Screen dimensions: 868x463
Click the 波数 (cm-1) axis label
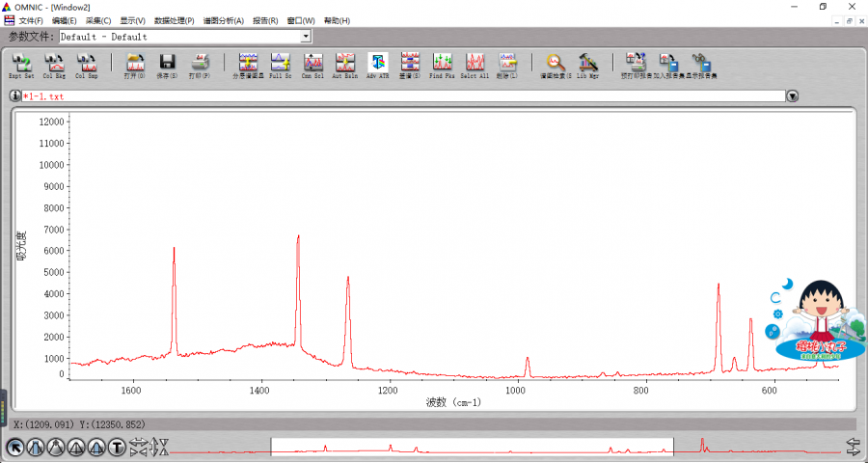(454, 402)
